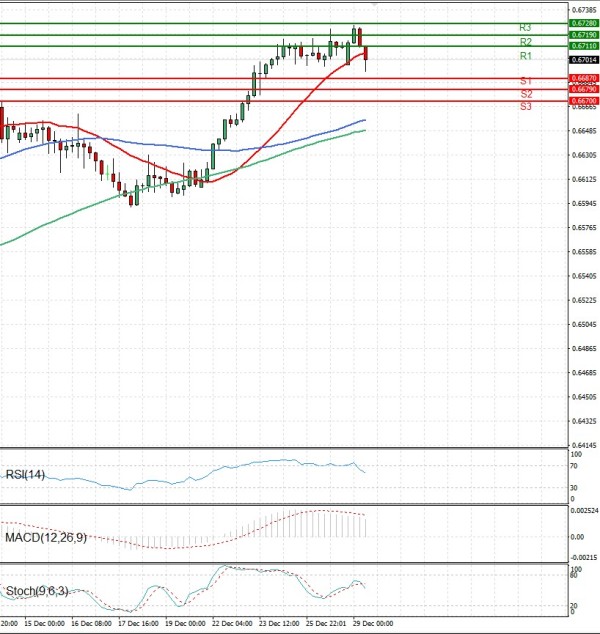Select the R2 resistance label
This screenshot has width=600, height=634.
[524, 42]
